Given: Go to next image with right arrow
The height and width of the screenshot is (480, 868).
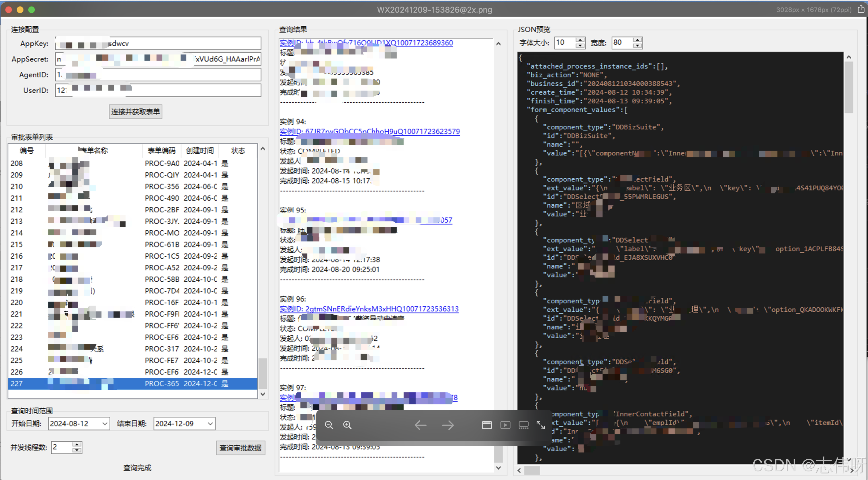Looking at the screenshot, I should pos(447,425).
